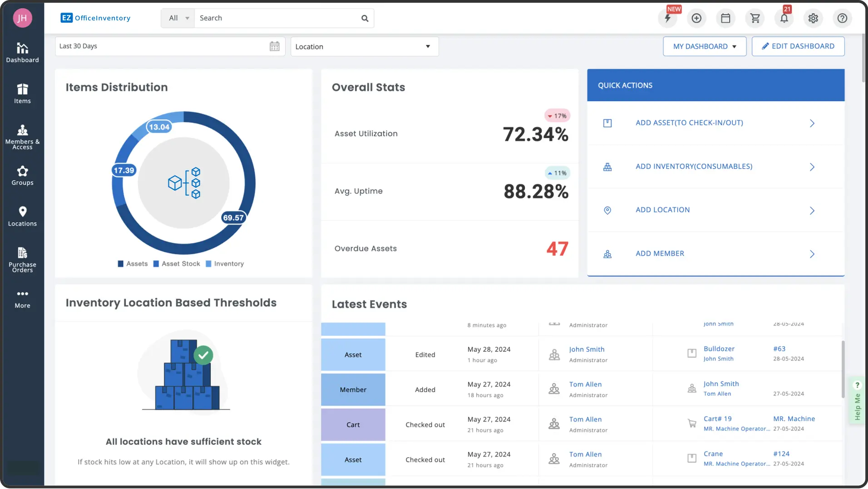Open the ADD LOCATION quick action

pyautogui.click(x=662, y=210)
